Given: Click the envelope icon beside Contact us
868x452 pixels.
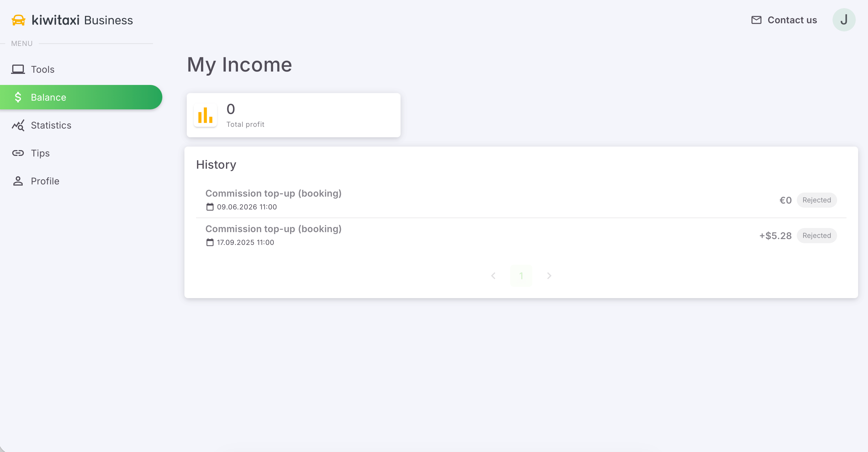Looking at the screenshot, I should (x=756, y=20).
